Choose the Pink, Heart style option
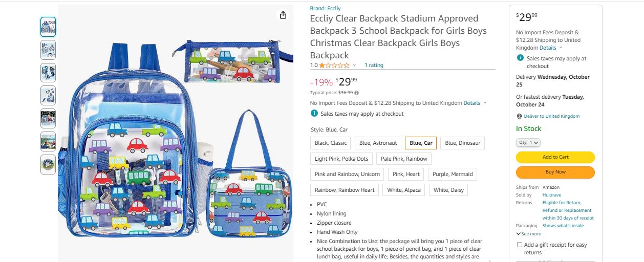Image resolution: width=644 pixels, height=262 pixels. click(x=405, y=174)
